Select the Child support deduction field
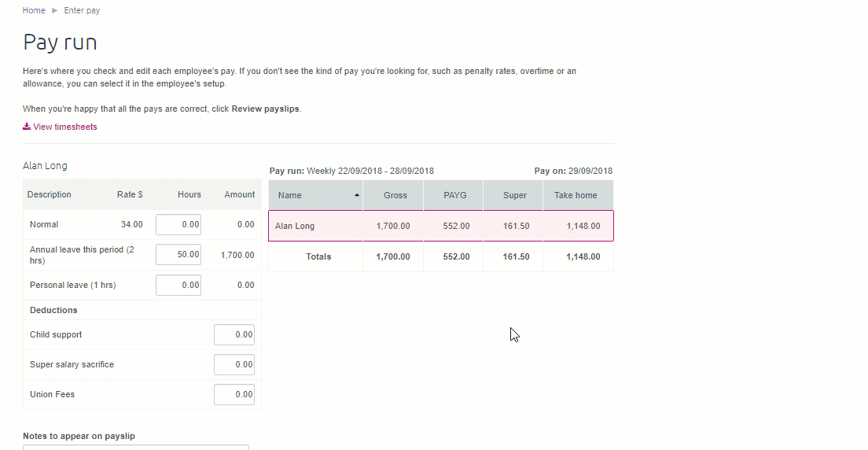Image resolution: width=868 pixels, height=450 pixels. (x=234, y=334)
